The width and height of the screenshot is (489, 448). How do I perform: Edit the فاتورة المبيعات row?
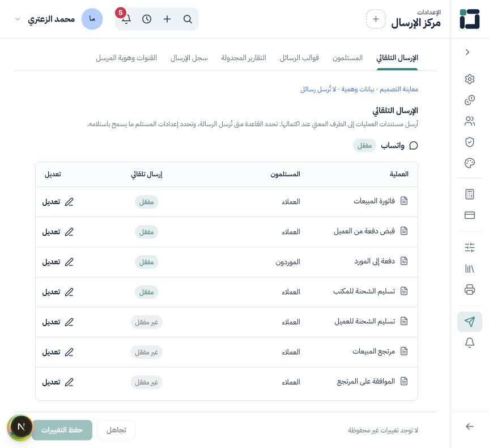pyautogui.click(x=58, y=202)
